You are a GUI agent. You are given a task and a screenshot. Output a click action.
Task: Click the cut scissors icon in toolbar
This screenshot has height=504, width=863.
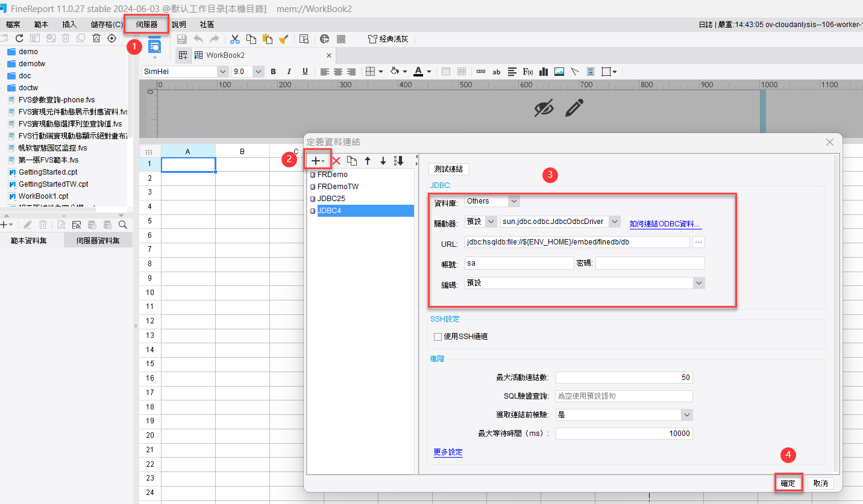pyautogui.click(x=235, y=39)
